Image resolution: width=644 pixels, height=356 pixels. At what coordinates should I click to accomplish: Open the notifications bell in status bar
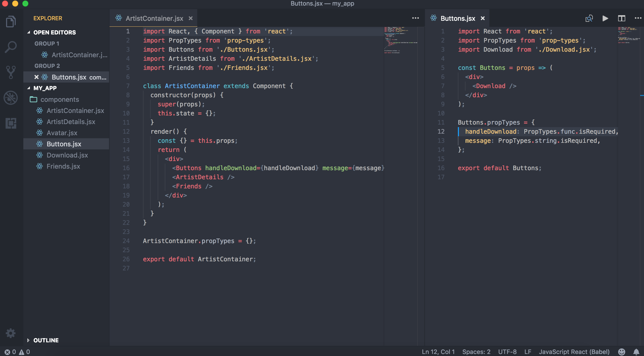pos(636,352)
